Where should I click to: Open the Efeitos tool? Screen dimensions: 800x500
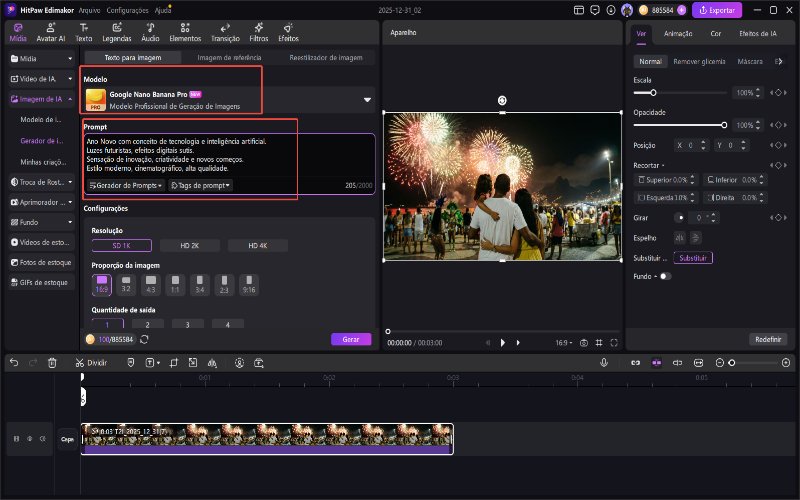[288, 32]
